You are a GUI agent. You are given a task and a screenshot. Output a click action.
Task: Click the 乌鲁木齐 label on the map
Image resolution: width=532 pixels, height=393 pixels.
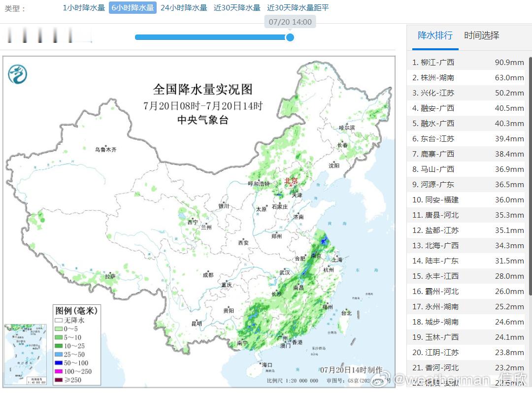pyautogui.click(x=105, y=150)
